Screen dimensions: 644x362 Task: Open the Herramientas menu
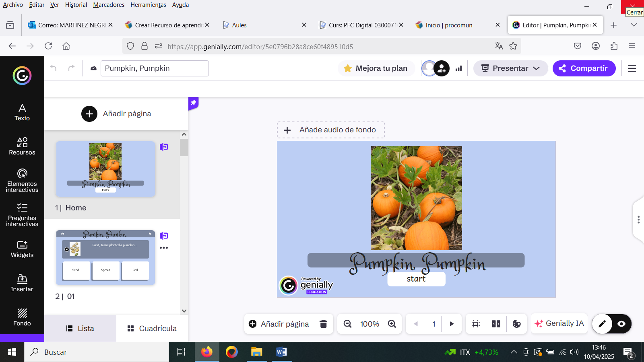[x=148, y=5]
